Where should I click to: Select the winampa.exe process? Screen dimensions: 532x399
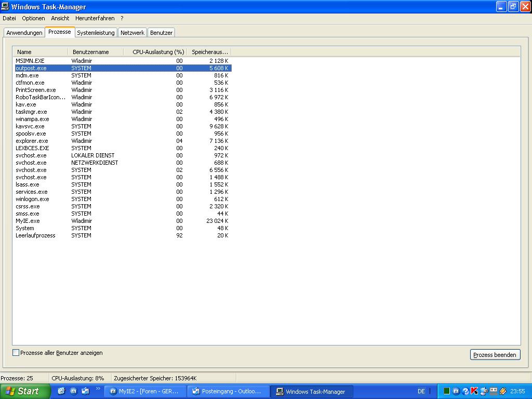pos(123,119)
